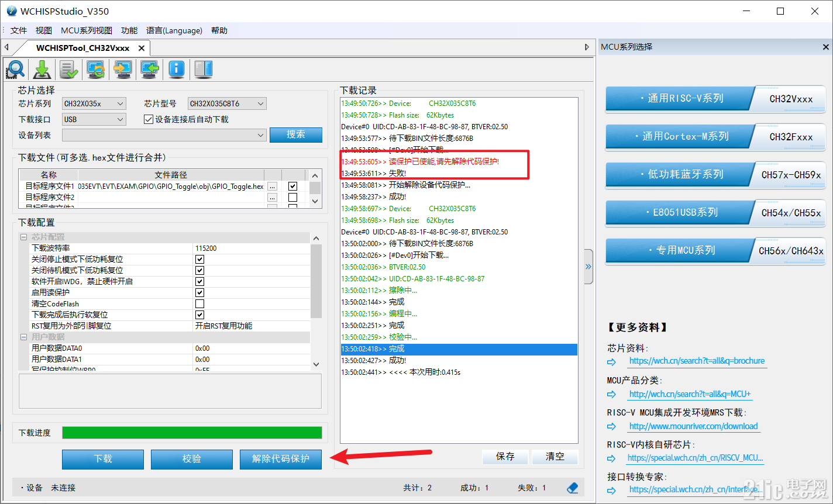The width and height of the screenshot is (833, 504).
Task: Click the monitor with circular refresh arrows icon
Action: (x=96, y=70)
